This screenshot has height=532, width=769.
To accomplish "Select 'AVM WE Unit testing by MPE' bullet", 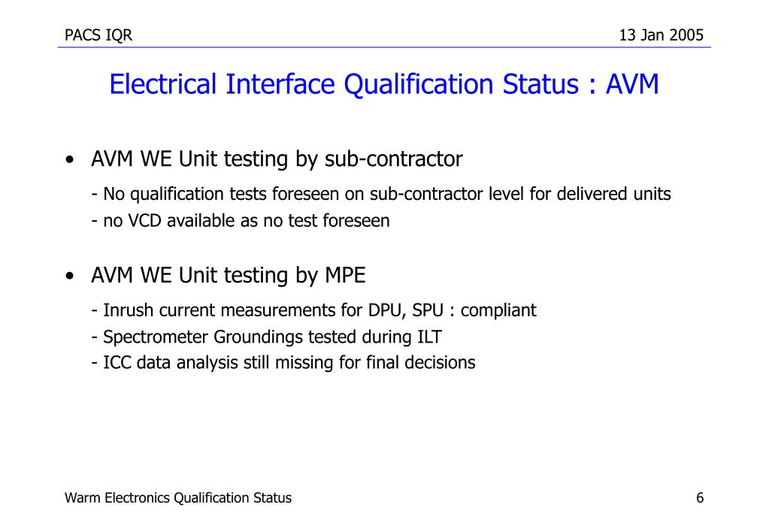I will (x=229, y=276).
